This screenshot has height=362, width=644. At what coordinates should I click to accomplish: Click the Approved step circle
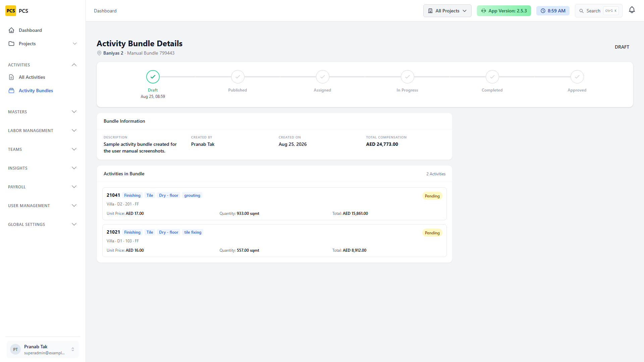coord(577,77)
